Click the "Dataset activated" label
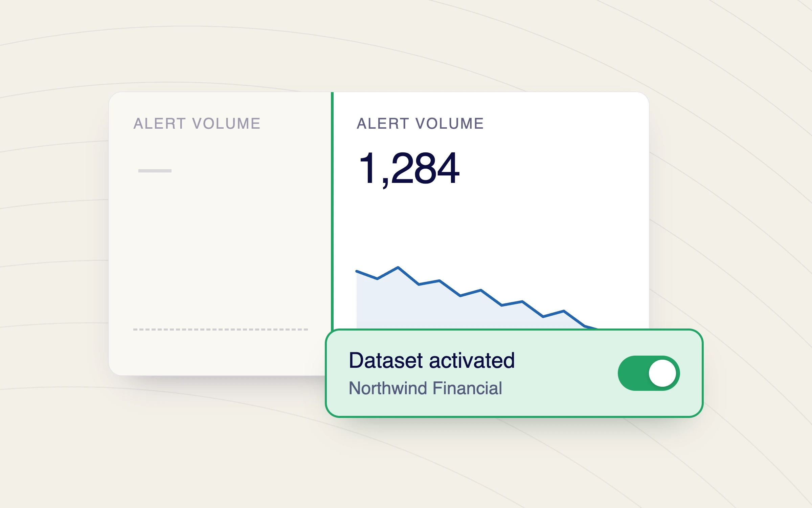This screenshot has width=812, height=508. coord(432,360)
